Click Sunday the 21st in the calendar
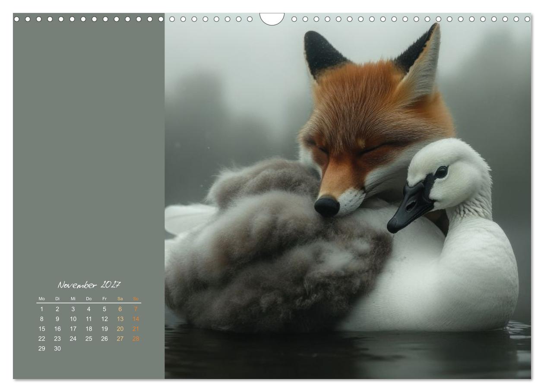544x392 pixels. [136, 329]
